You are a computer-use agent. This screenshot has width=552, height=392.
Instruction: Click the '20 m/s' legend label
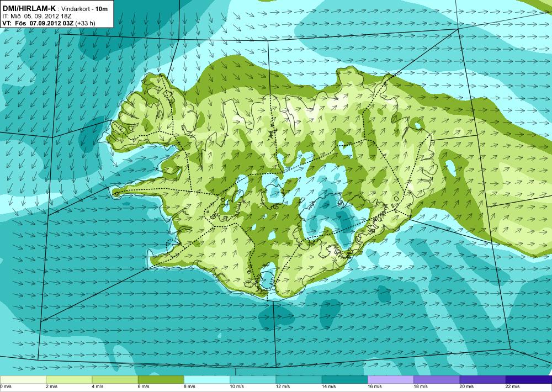(x=467, y=386)
